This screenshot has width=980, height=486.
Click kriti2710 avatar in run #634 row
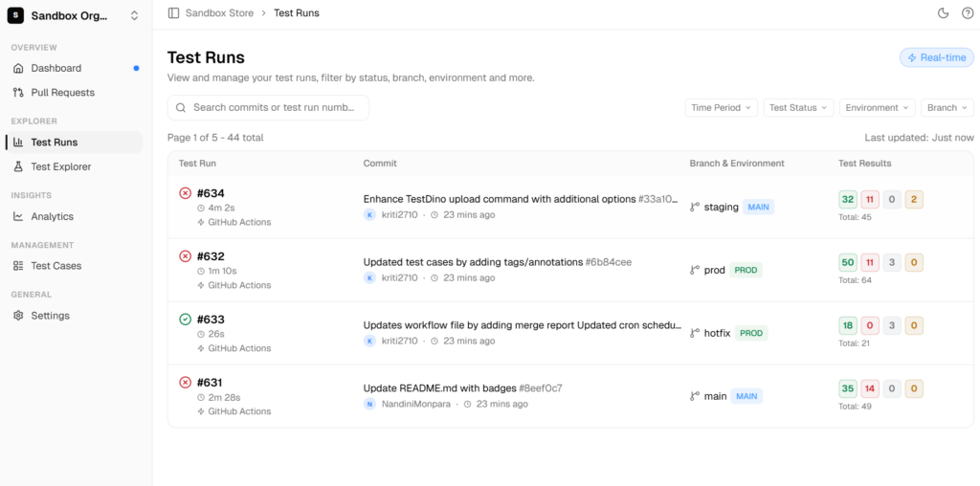click(370, 215)
